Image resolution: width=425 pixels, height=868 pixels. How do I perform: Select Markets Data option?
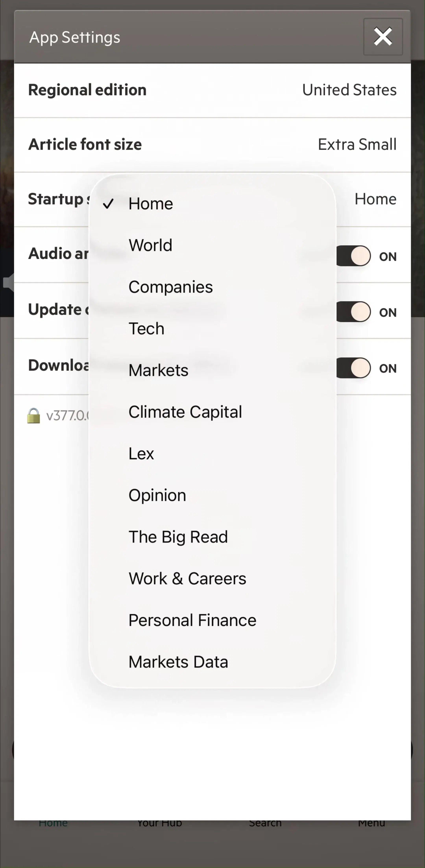[x=212, y=662]
